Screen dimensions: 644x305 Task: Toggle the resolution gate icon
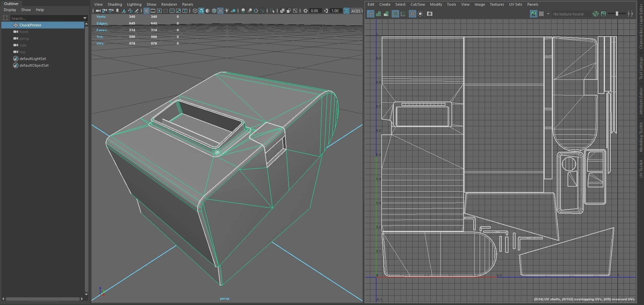coord(159,11)
